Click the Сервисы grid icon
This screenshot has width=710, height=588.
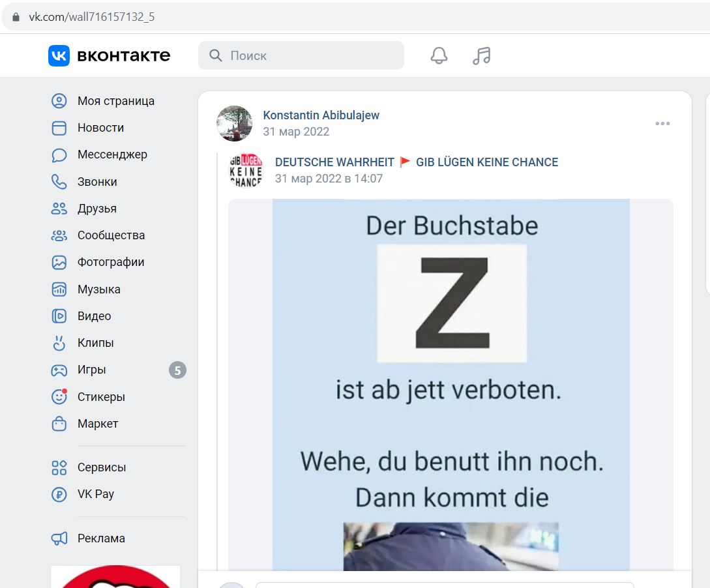[59, 467]
